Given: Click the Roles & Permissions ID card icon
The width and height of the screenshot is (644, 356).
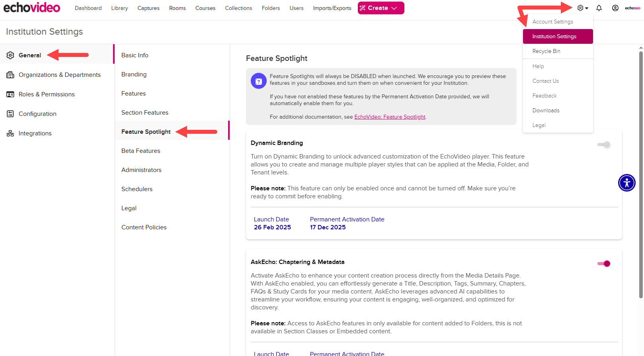Looking at the screenshot, I should pos(10,94).
